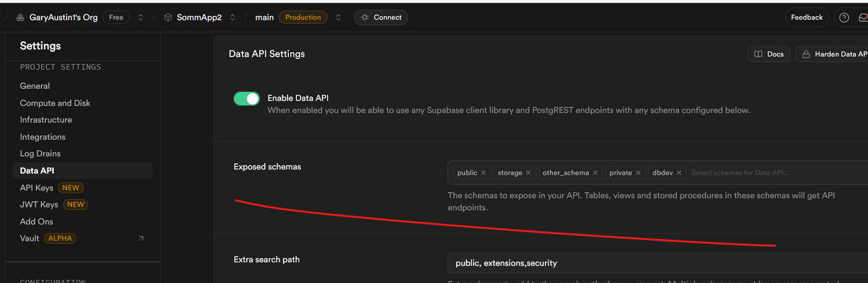Screen dimensions: 868x283
Task: Open the help question mark icon
Action: pos(844,18)
